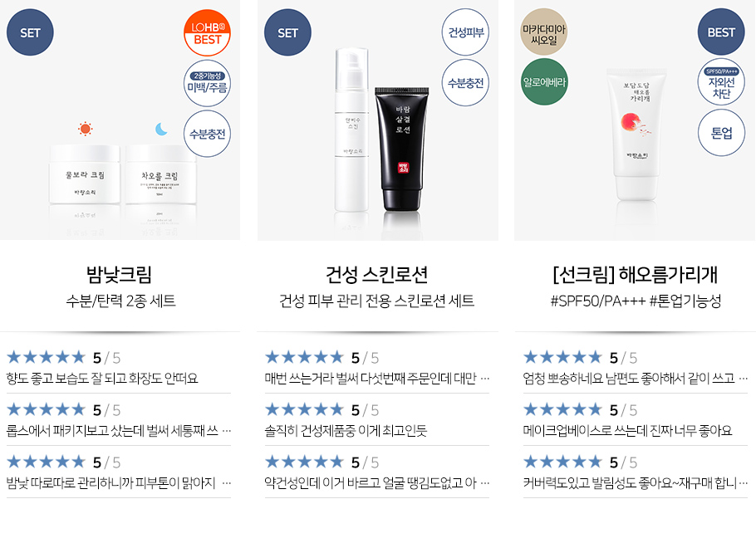Click the 미백/주름 badge icon
Image resolution: width=756 pixels, height=548 pixels.
208,83
